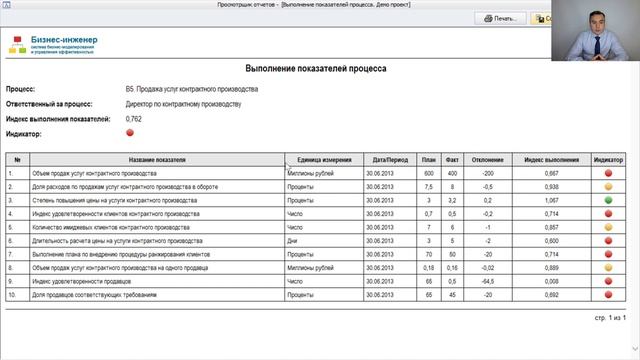Click the Единица измерения column header
The height and width of the screenshot is (360, 640).
[x=324, y=160]
